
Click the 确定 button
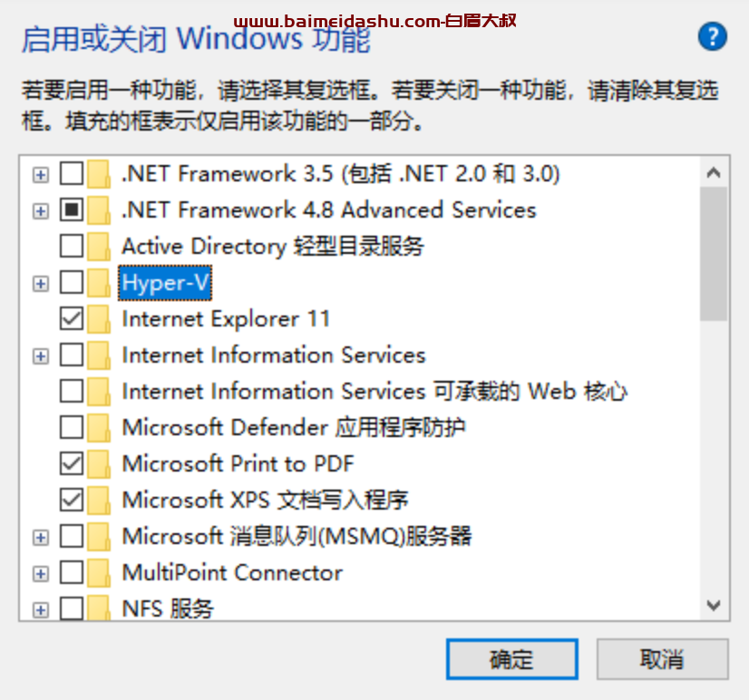coord(511,659)
